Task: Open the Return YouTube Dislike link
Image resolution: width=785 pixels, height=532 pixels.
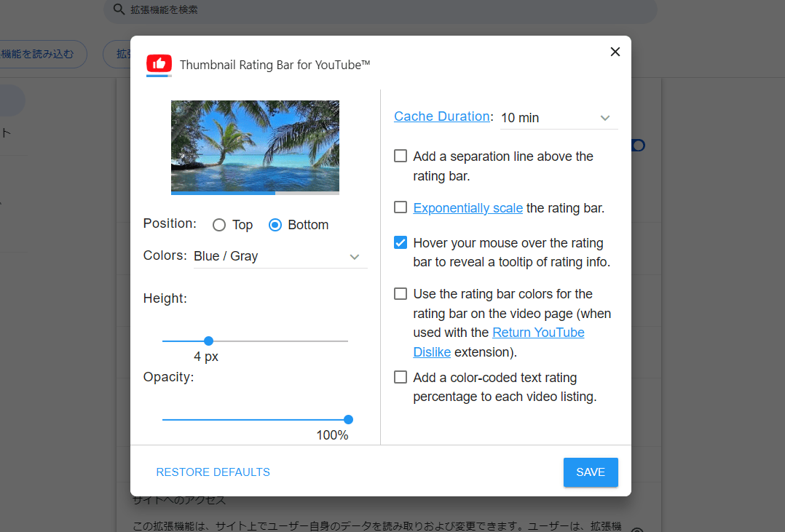Action: pyautogui.click(x=538, y=333)
